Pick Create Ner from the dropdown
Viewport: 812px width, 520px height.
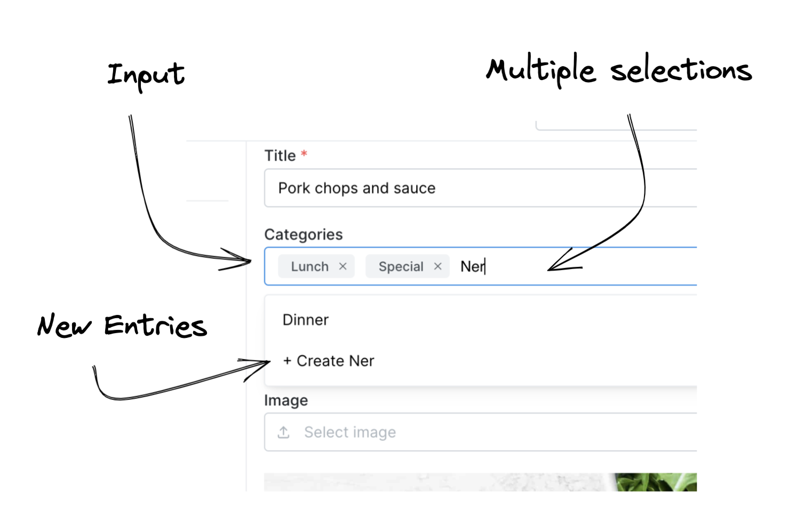[x=328, y=360]
